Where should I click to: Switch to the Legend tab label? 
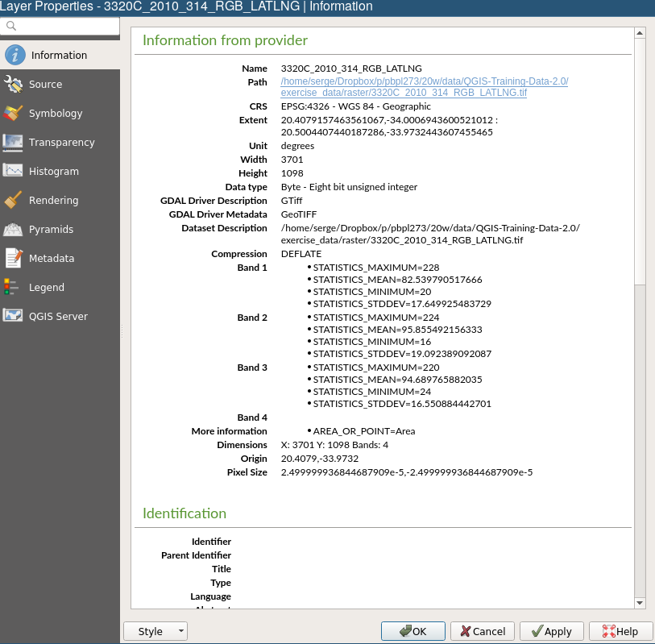47,288
